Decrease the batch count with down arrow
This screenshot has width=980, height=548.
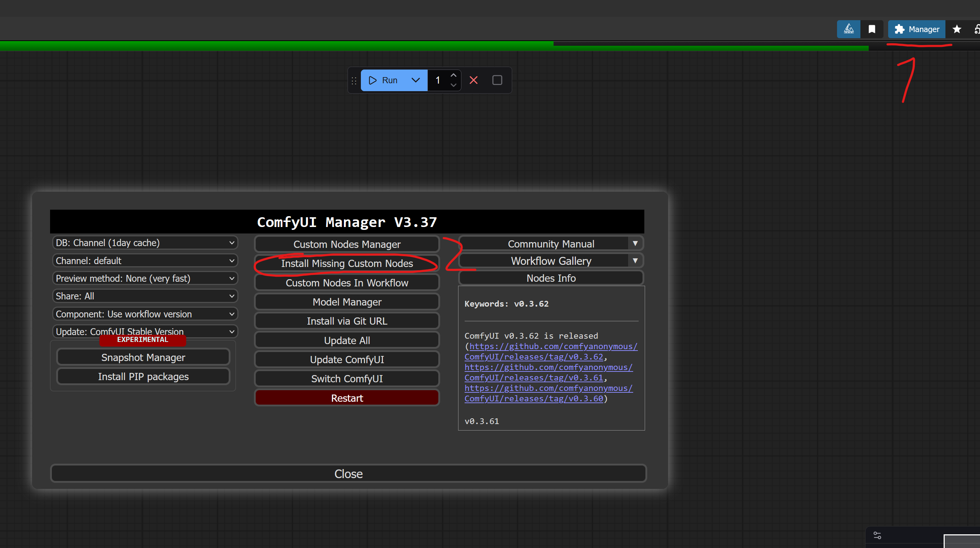[x=453, y=85]
